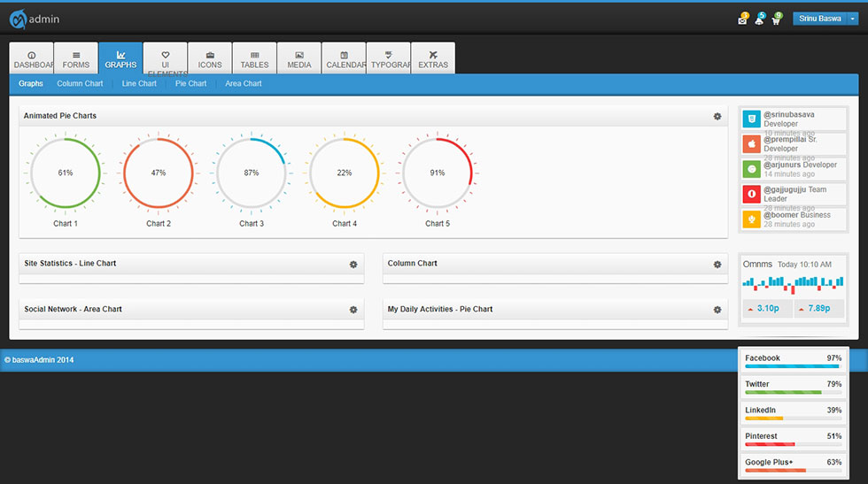The image size is (868, 484).
Task: Click the LinkedIn 39% progress bar
Action: [793, 419]
